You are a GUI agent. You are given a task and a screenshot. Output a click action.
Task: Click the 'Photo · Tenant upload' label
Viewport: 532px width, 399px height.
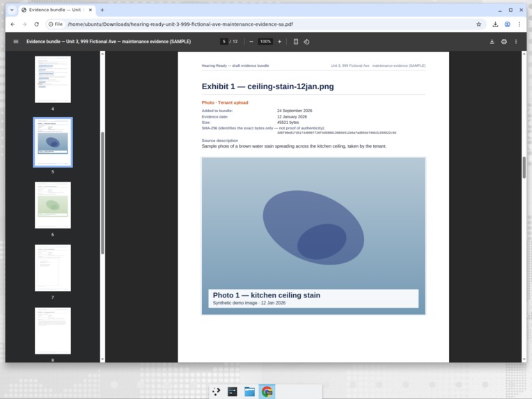[225, 102]
